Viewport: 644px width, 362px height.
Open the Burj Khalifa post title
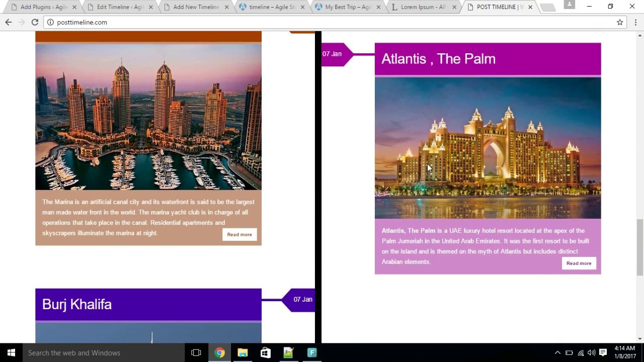pyautogui.click(x=77, y=304)
